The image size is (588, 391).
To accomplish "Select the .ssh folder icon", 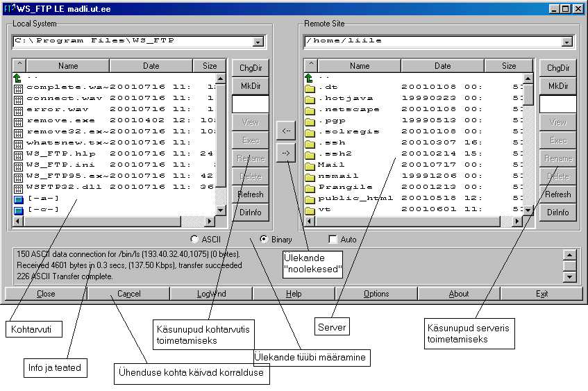I will coord(310,144).
